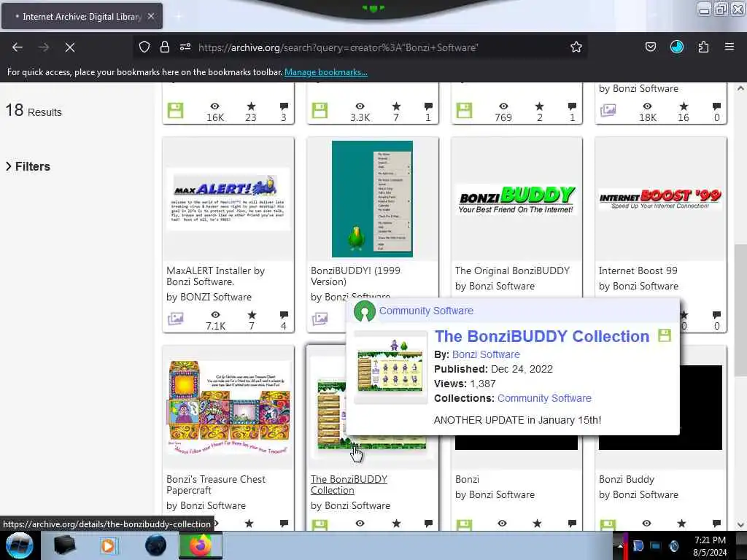
Task: Click floppy software icon on 16K views card
Action: click(175, 110)
